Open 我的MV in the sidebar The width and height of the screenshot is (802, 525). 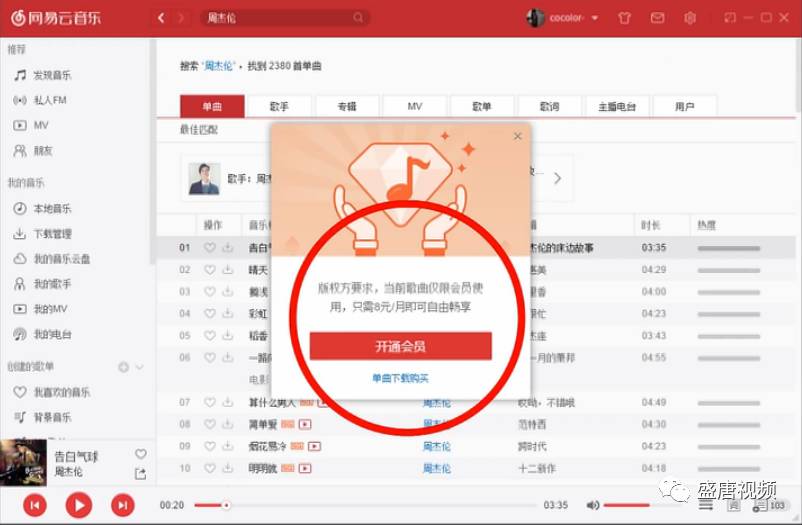(x=40, y=309)
